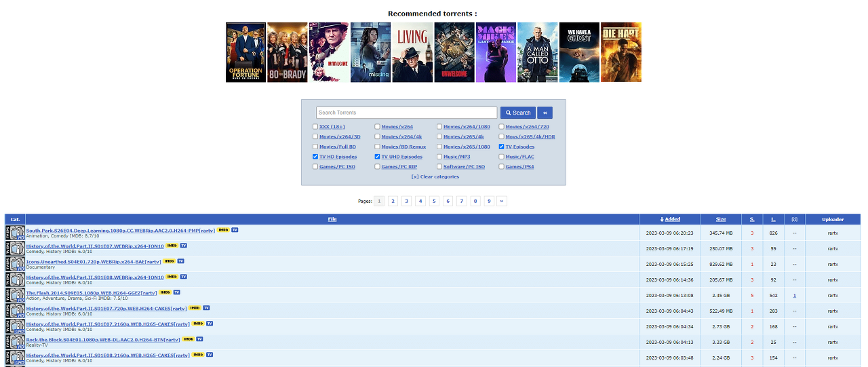Open the IMDb badge for History.of.the.World S01E07.WEBRip

click(172, 246)
